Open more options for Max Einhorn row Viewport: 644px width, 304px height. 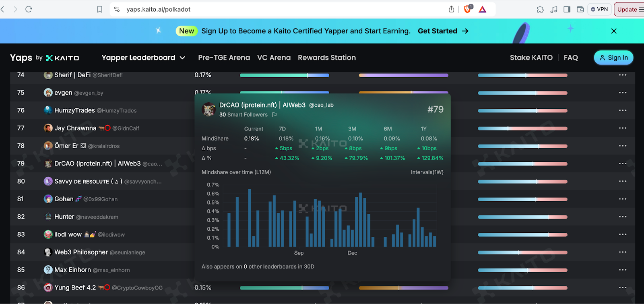623,270
